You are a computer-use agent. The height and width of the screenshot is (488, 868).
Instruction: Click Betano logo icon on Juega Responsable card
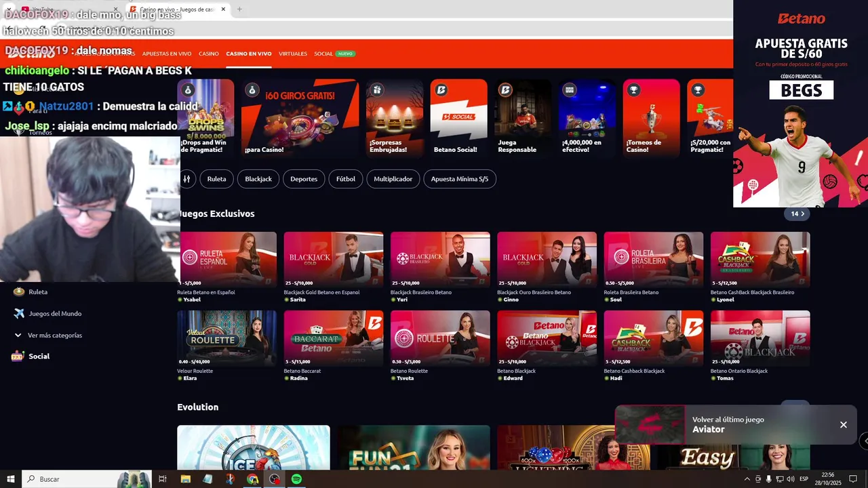click(505, 90)
